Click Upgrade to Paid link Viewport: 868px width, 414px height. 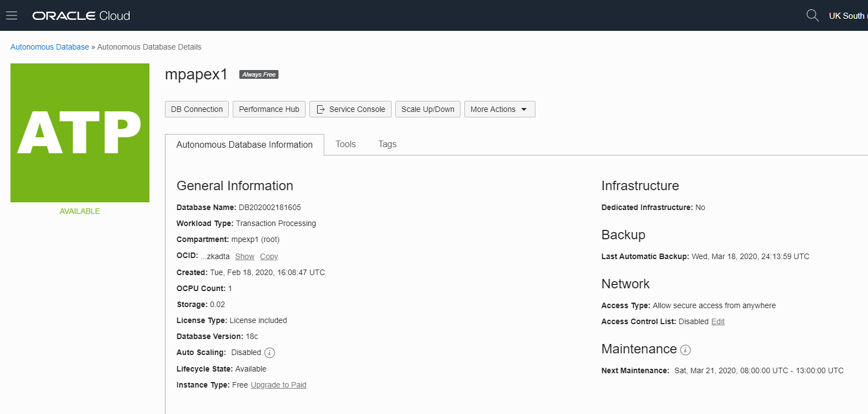[x=278, y=385]
